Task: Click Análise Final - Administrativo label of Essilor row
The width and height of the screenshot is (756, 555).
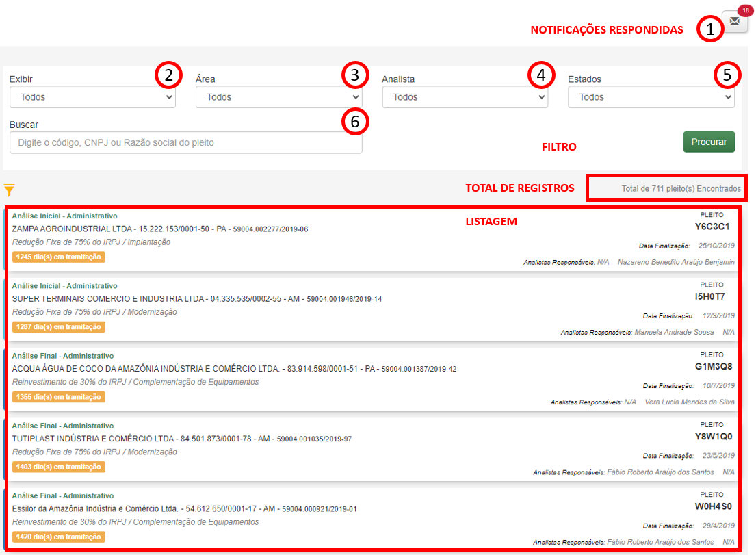Action: pyautogui.click(x=63, y=495)
